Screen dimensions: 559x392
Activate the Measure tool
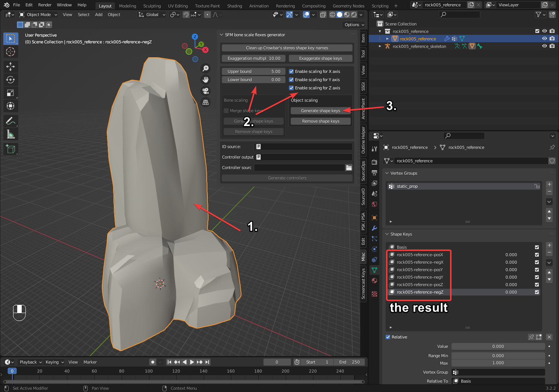click(10, 134)
